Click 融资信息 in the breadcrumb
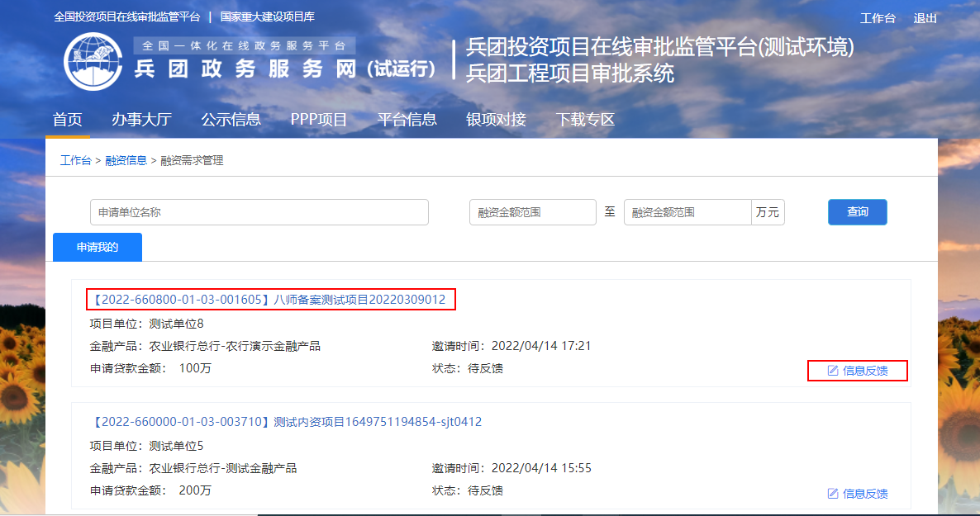Image resolution: width=980 pixels, height=516 pixels. click(126, 160)
